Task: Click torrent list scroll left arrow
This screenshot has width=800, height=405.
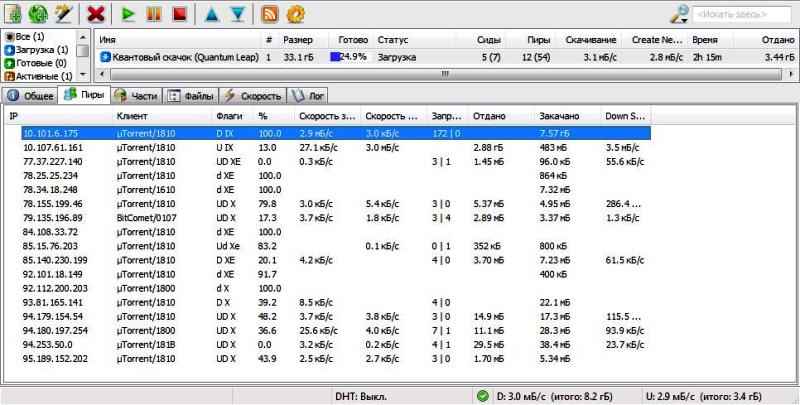Action: [x=102, y=74]
